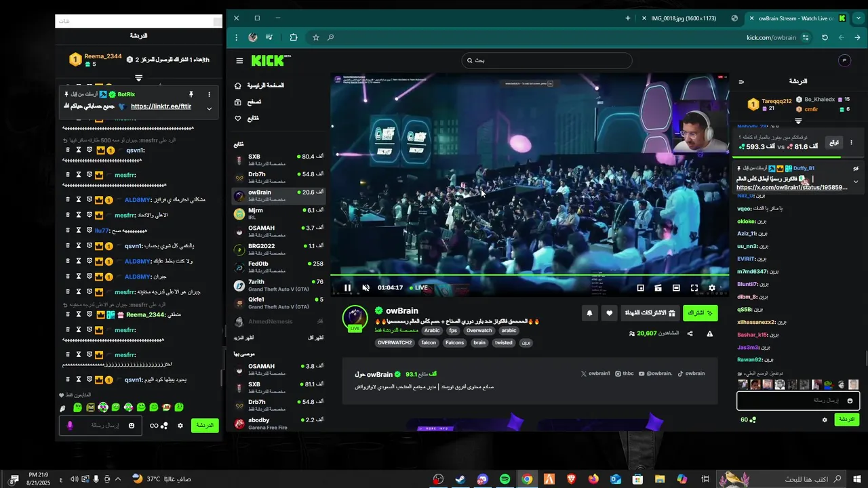Screen dimensions: 868x488
Task: Bookmark page with star icon
Action: 316,37
